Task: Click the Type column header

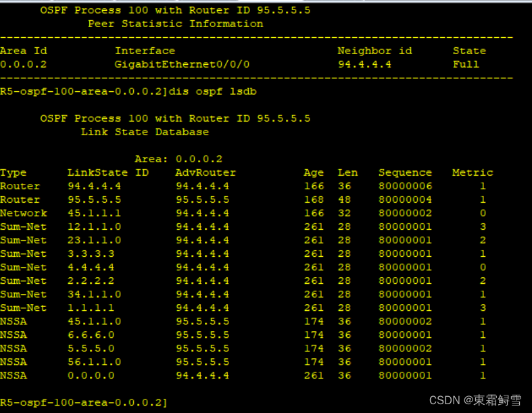Action: pos(13,173)
